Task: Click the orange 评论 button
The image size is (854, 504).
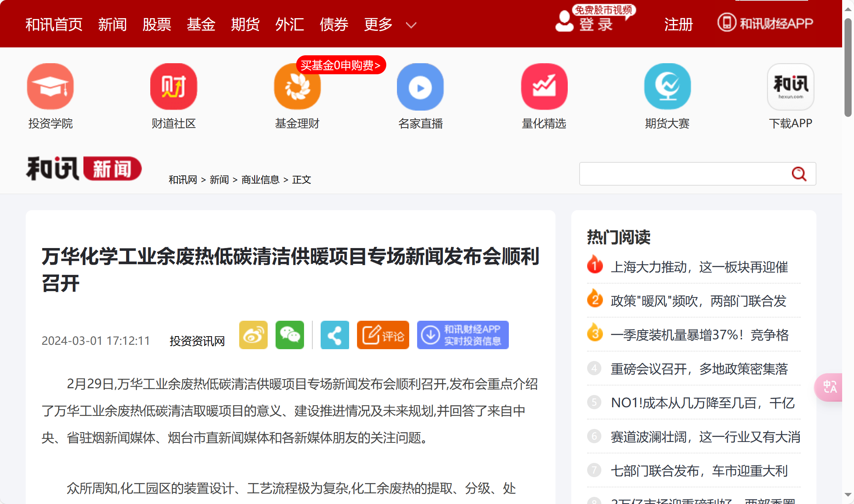Action: 383,335
